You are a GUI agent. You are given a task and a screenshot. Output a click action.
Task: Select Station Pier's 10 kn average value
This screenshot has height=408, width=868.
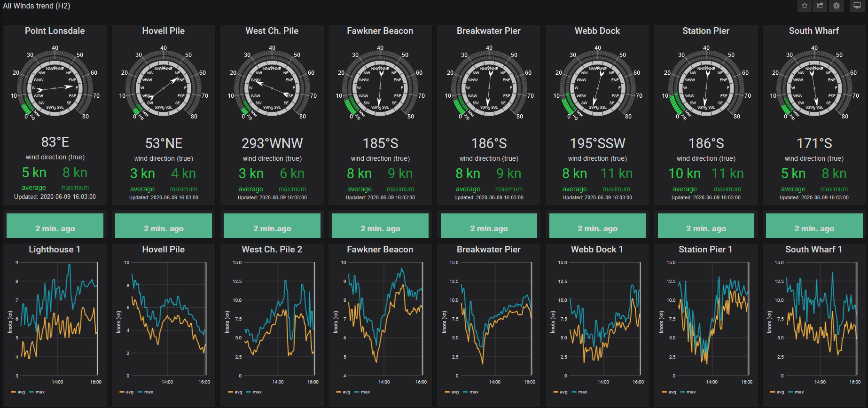coord(684,173)
